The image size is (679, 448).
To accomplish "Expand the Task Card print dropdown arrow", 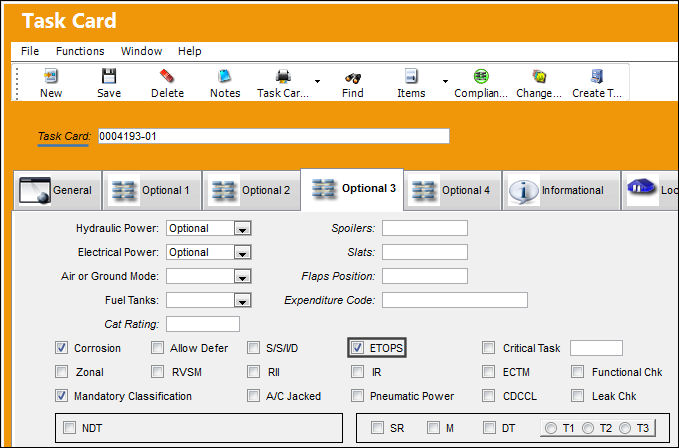I will (317, 81).
